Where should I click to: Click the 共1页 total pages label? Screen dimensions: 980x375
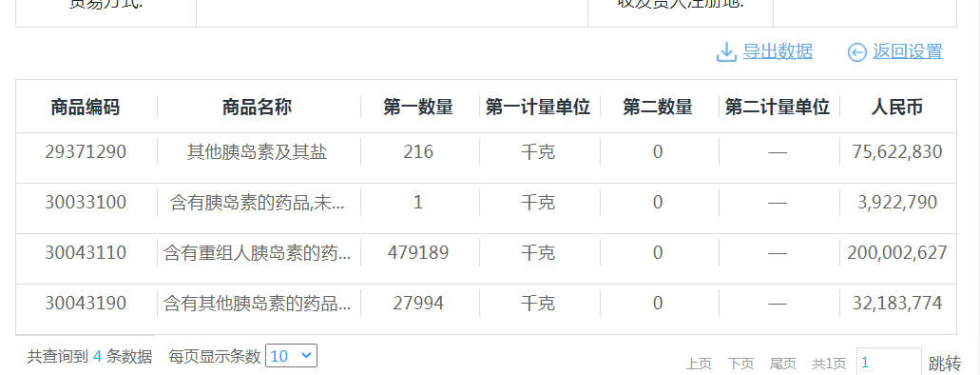[x=829, y=364]
